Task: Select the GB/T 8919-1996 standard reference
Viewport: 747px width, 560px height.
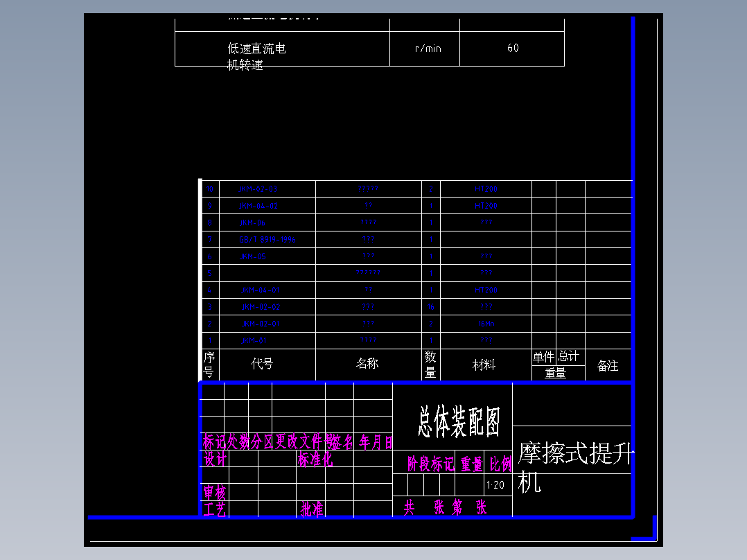Action: pos(267,239)
